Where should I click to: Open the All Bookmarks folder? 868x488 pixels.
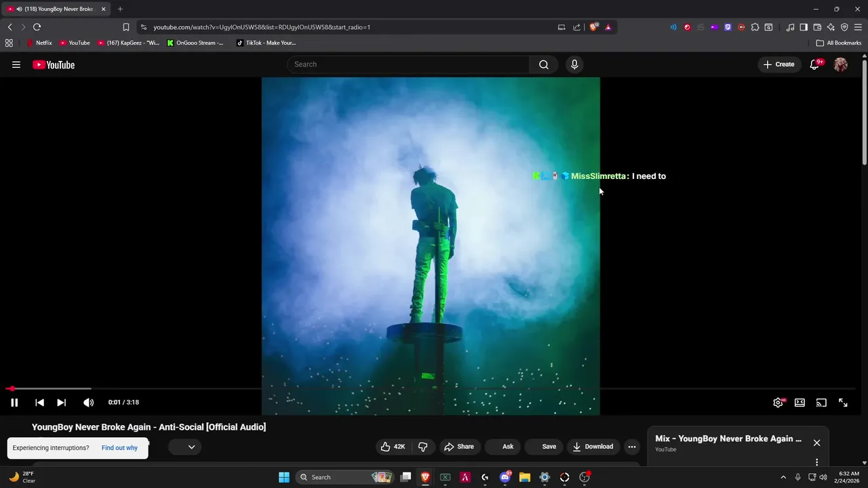pos(839,43)
